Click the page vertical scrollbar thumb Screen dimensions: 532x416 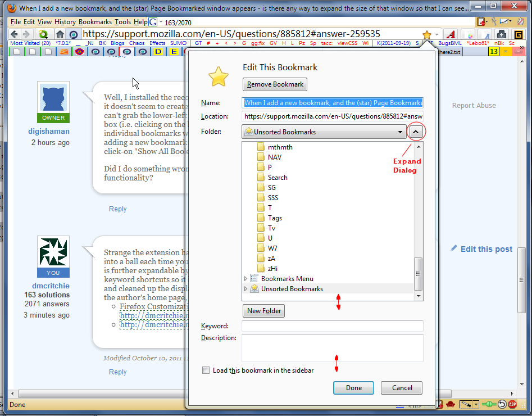521,280
